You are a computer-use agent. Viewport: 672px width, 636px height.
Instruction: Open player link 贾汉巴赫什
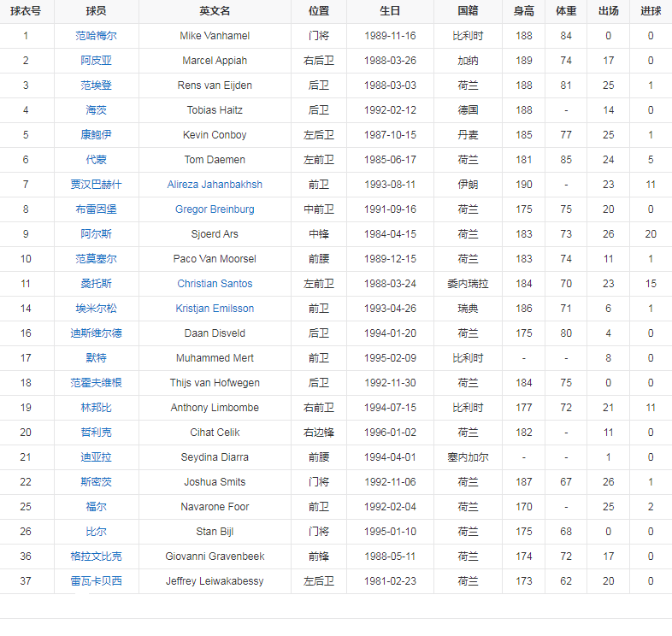[96, 185]
